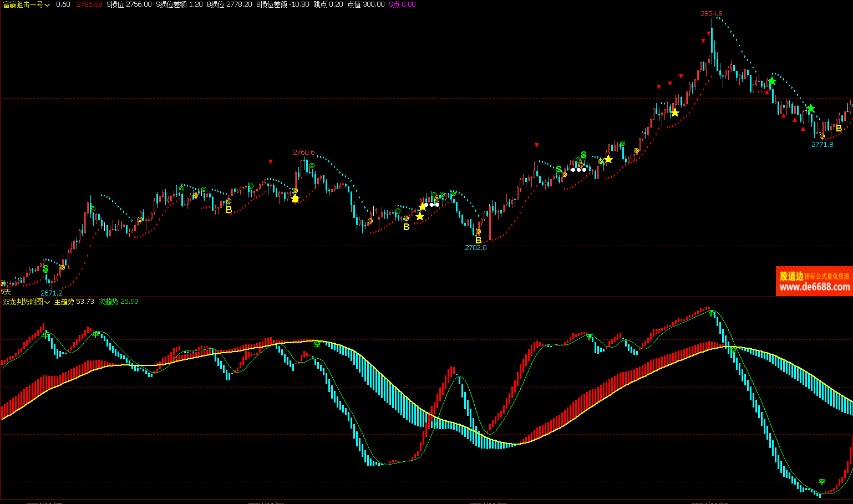Select the magenta S点 0.00 readout
853x504 pixels.
(402, 4)
